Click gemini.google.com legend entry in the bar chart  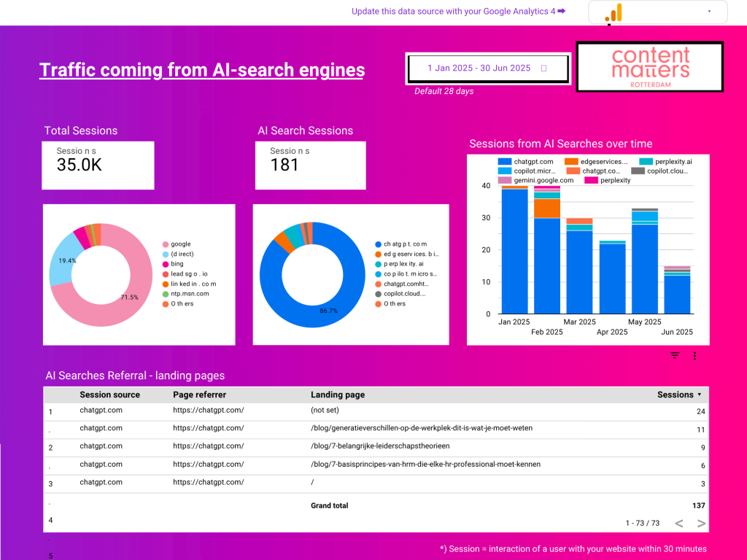pyautogui.click(x=536, y=181)
